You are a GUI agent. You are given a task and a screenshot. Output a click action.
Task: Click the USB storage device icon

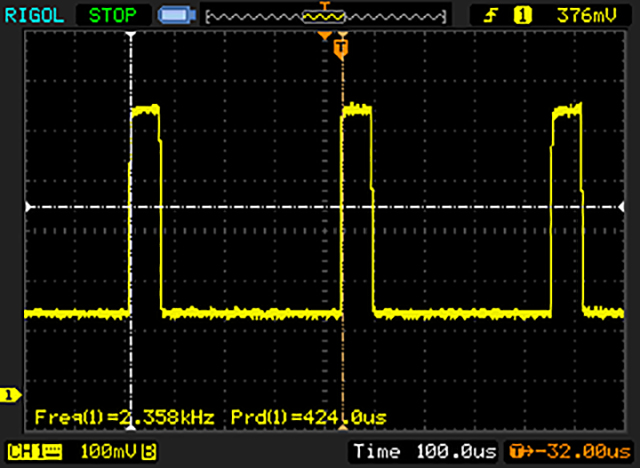(x=177, y=16)
